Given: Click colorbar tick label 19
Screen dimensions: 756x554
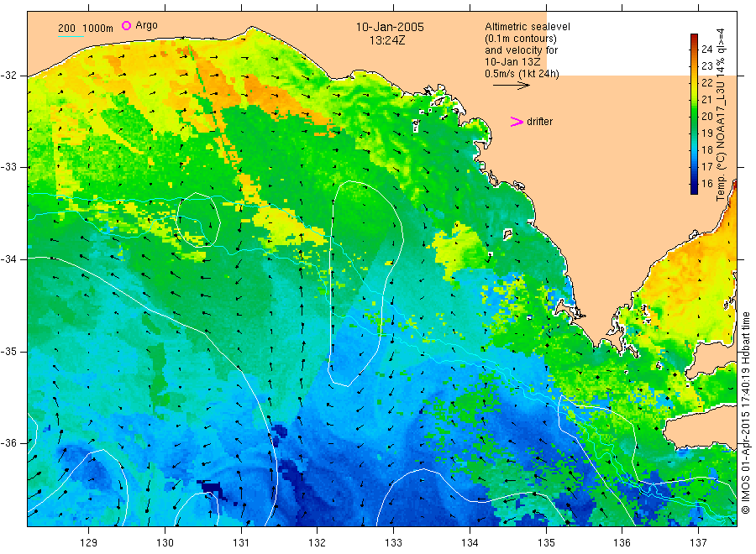Looking at the screenshot, I should [706, 133].
